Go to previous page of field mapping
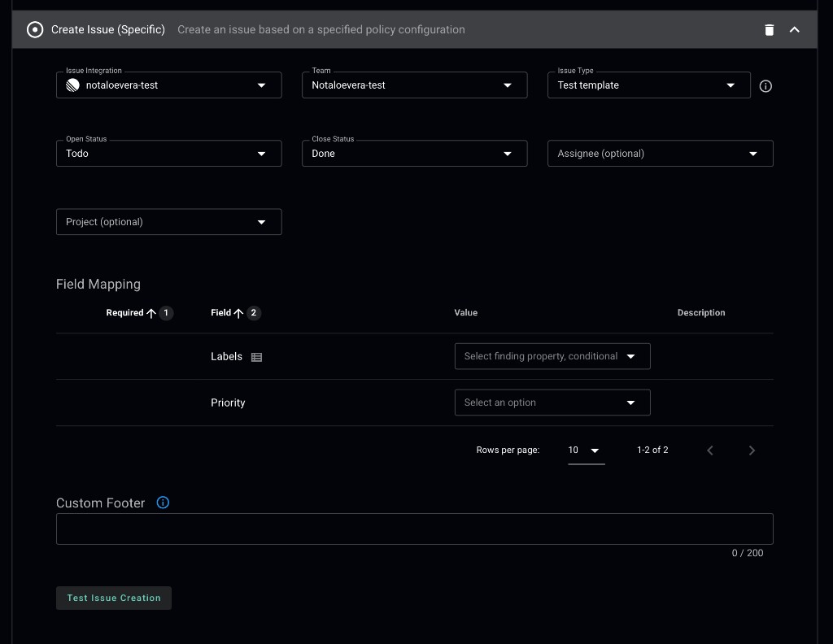The image size is (833, 644). pos(709,450)
